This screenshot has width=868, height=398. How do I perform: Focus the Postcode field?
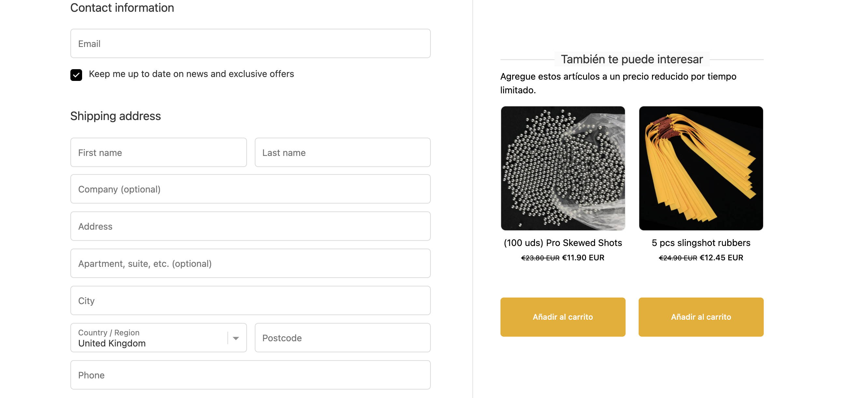click(x=342, y=338)
